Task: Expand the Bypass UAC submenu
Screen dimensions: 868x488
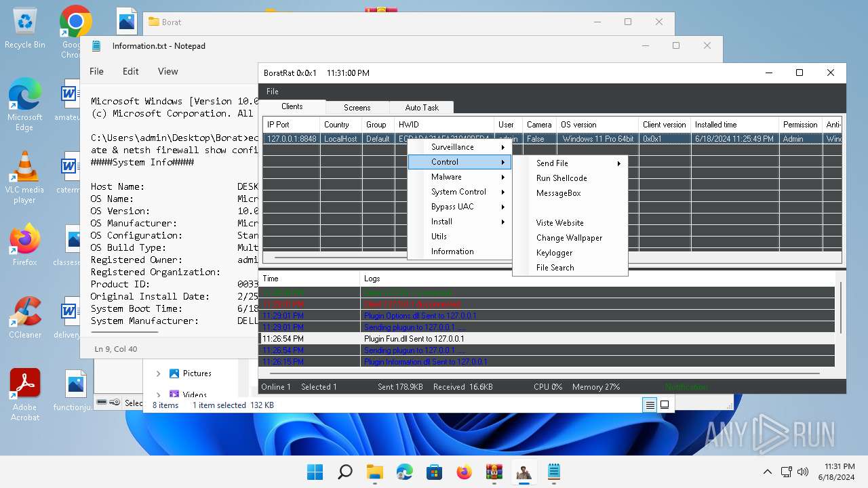Action: [459, 207]
